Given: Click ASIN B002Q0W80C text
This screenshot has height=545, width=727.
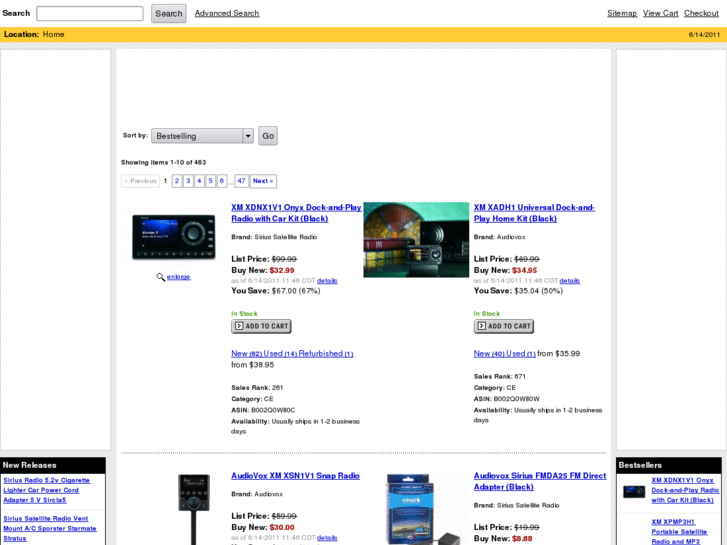Looking at the screenshot, I should pos(263,410).
